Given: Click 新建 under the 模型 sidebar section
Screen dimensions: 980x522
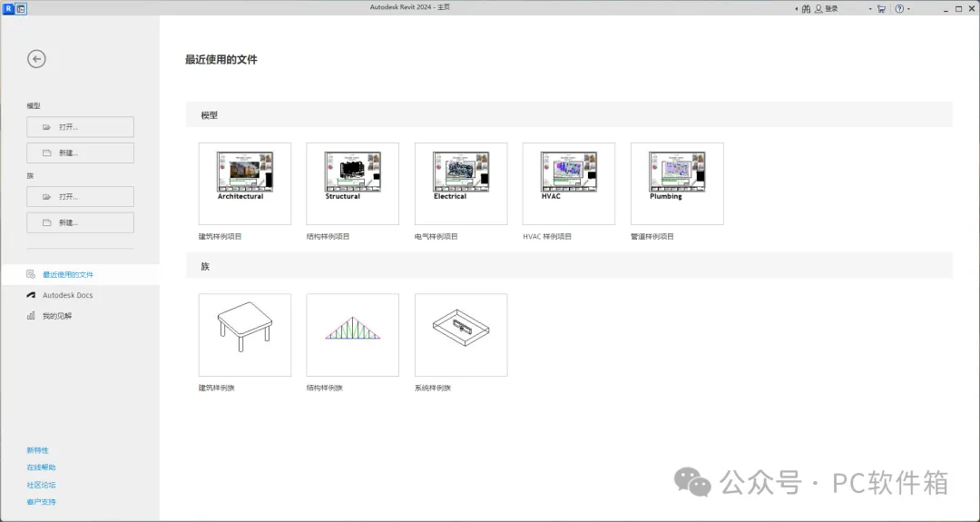Looking at the screenshot, I should click(80, 153).
